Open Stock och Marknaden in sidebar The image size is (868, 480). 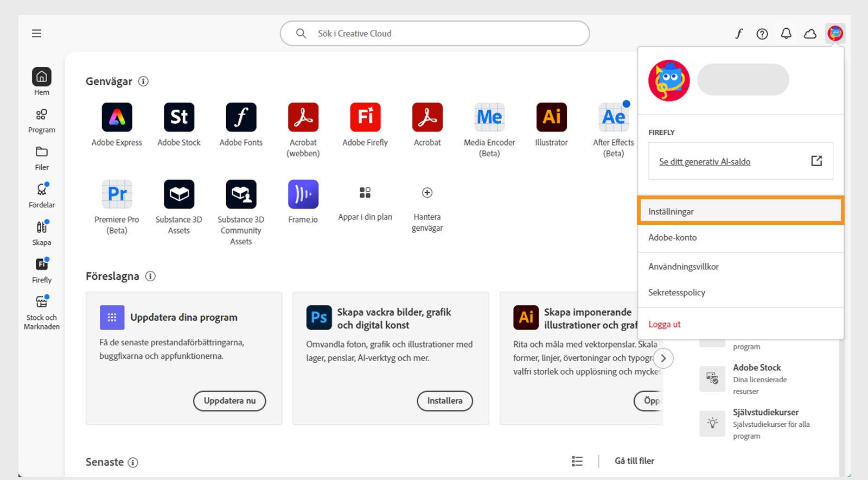[42, 313]
